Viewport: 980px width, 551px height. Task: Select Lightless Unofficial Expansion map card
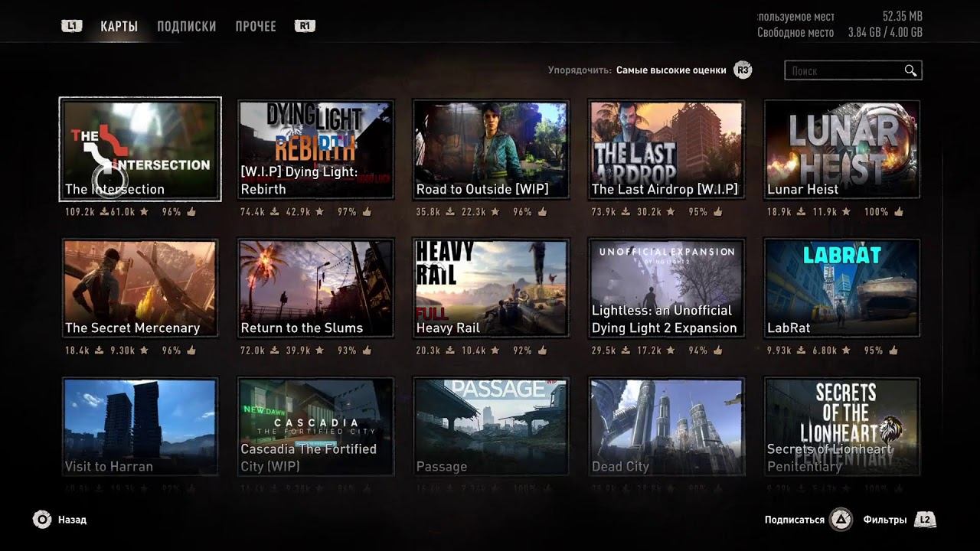[666, 288]
